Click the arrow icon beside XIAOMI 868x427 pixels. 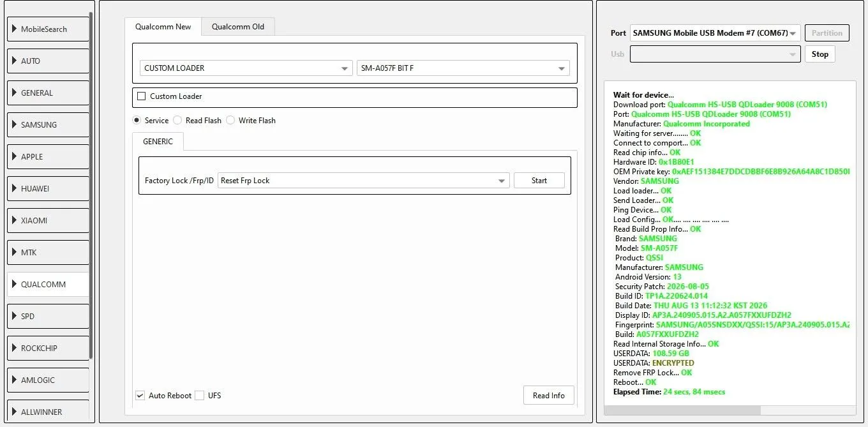pyautogui.click(x=15, y=220)
